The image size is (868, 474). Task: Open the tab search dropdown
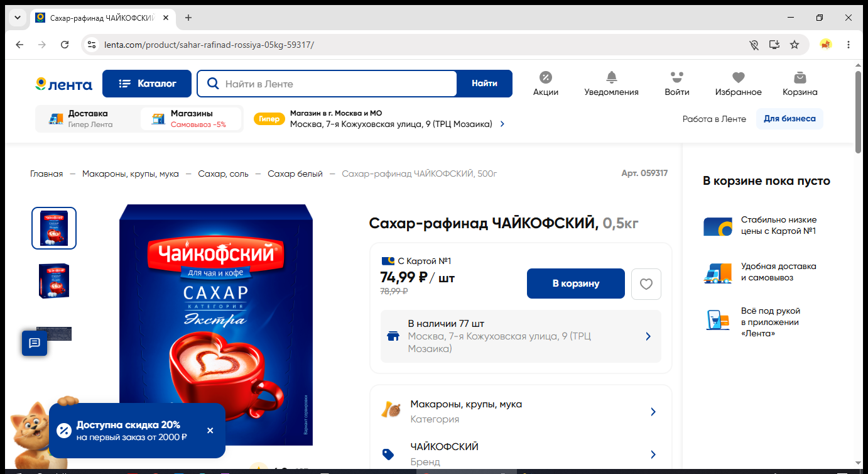17,18
